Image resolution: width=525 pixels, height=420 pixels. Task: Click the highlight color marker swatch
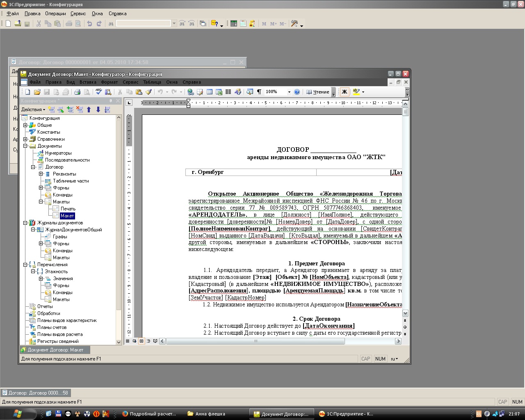tap(356, 92)
